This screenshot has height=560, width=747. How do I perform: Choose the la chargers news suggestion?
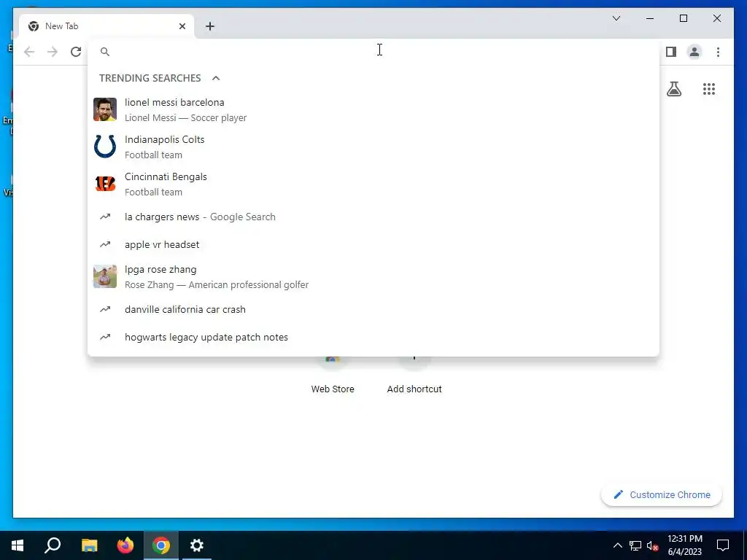pyautogui.click(x=373, y=217)
